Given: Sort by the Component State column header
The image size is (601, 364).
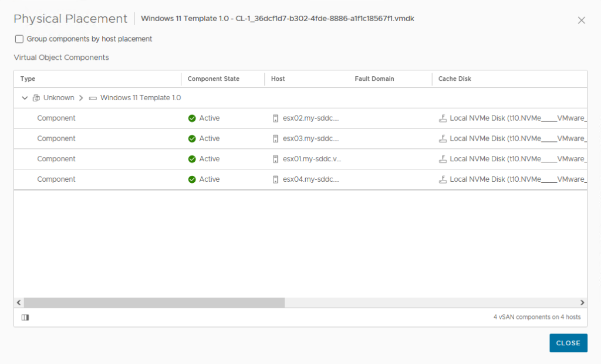Looking at the screenshot, I should point(213,79).
